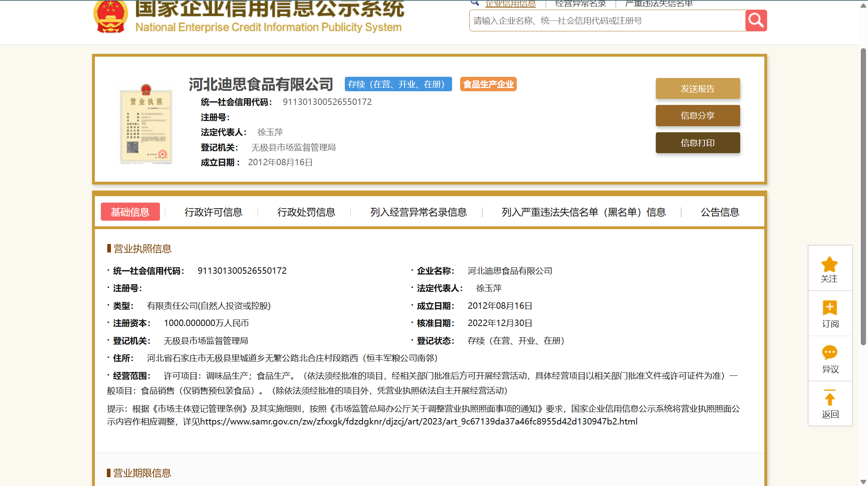Image resolution: width=868 pixels, height=486 pixels.
Task: Click the samr.gov.cn URL in the notice
Action: tap(419, 422)
